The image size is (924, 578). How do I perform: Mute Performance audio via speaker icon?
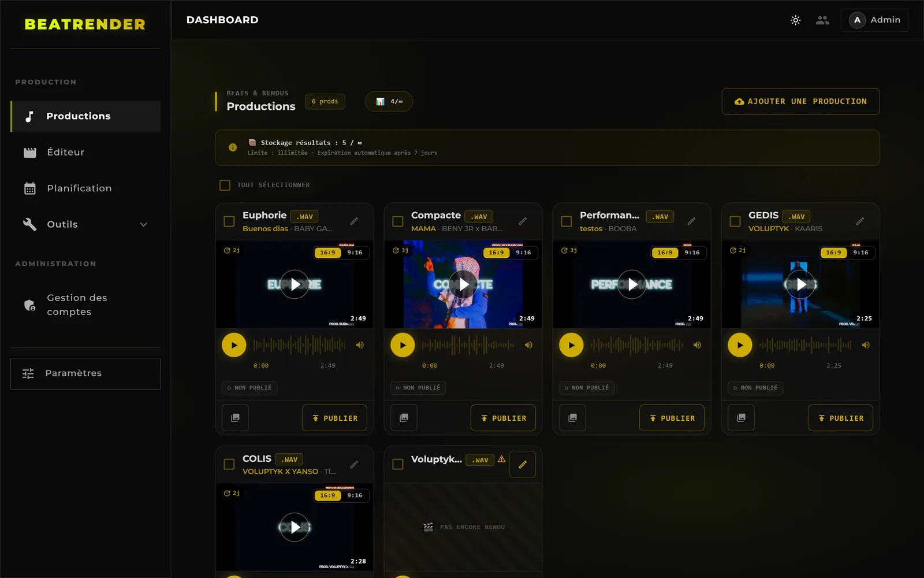(x=697, y=345)
